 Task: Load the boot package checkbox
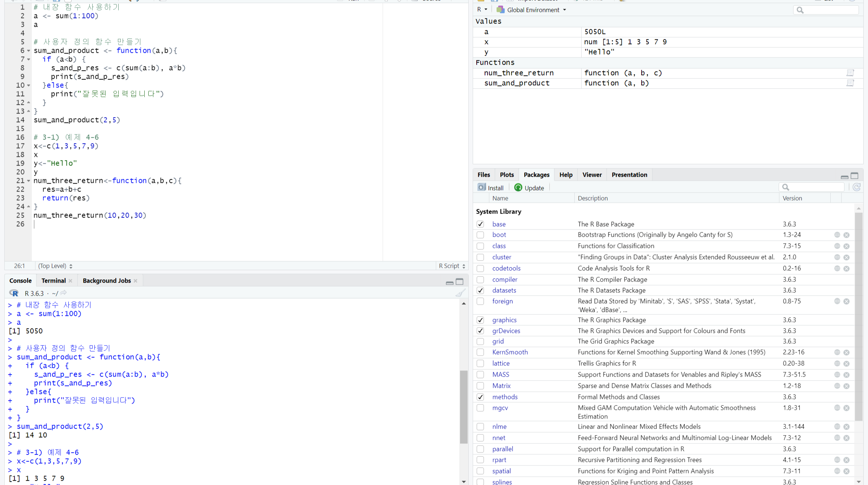[x=480, y=235]
